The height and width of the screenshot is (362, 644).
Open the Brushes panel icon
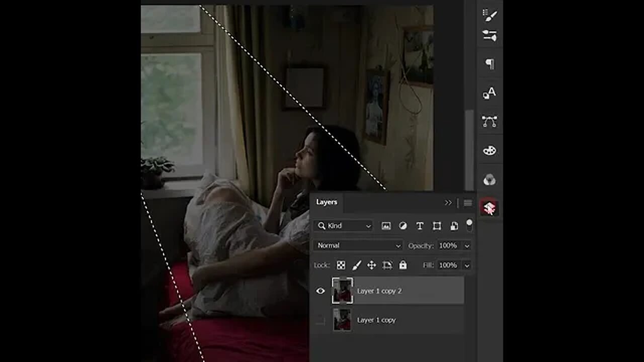(490, 15)
